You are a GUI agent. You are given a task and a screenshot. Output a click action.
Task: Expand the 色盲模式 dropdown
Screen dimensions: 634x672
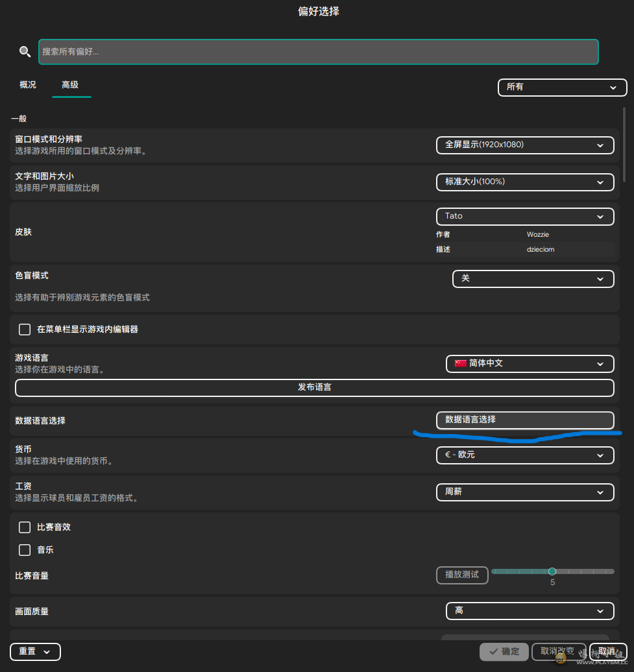click(x=532, y=279)
